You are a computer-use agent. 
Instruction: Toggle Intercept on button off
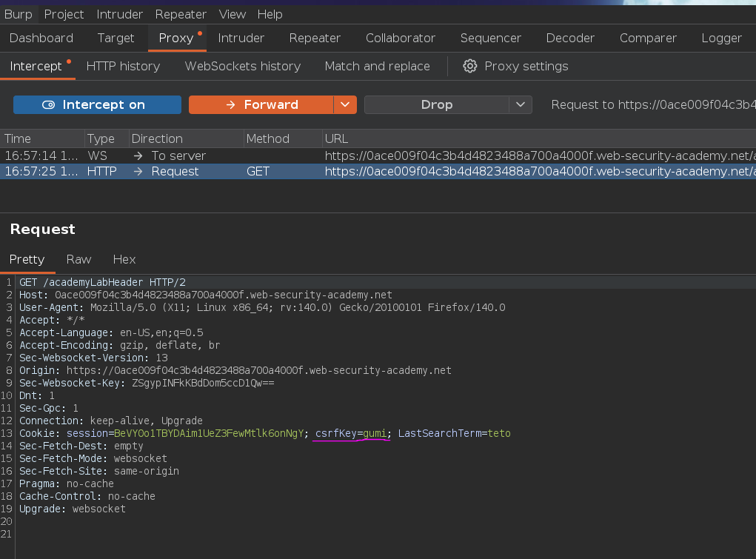(x=98, y=104)
